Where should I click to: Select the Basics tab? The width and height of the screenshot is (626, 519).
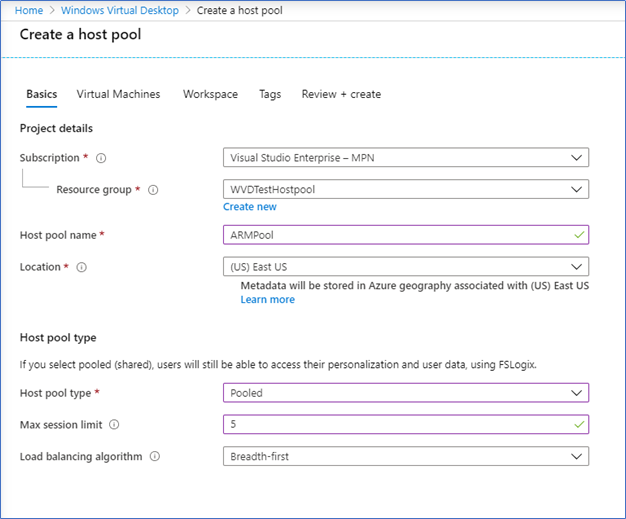coord(42,94)
